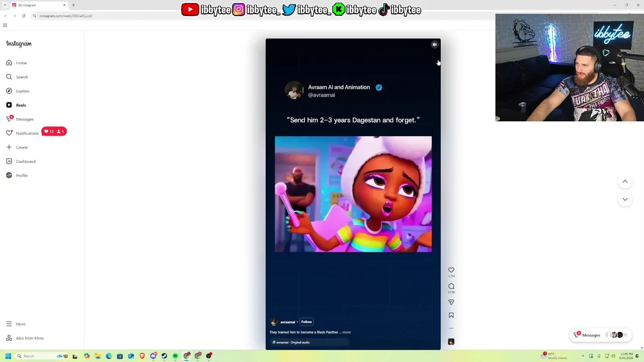Viewport: 644px width, 362px height.
Task: Open Microsoft Store from the taskbar
Action: point(120,356)
